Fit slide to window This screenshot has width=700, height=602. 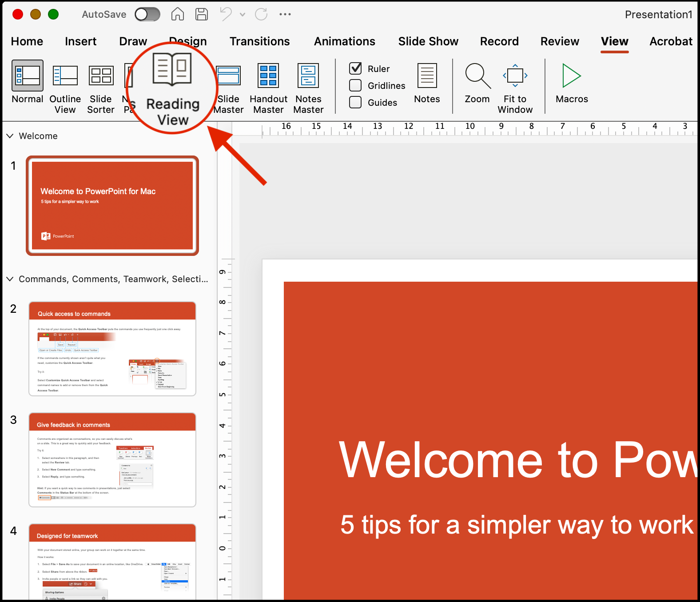click(x=515, y=88)
